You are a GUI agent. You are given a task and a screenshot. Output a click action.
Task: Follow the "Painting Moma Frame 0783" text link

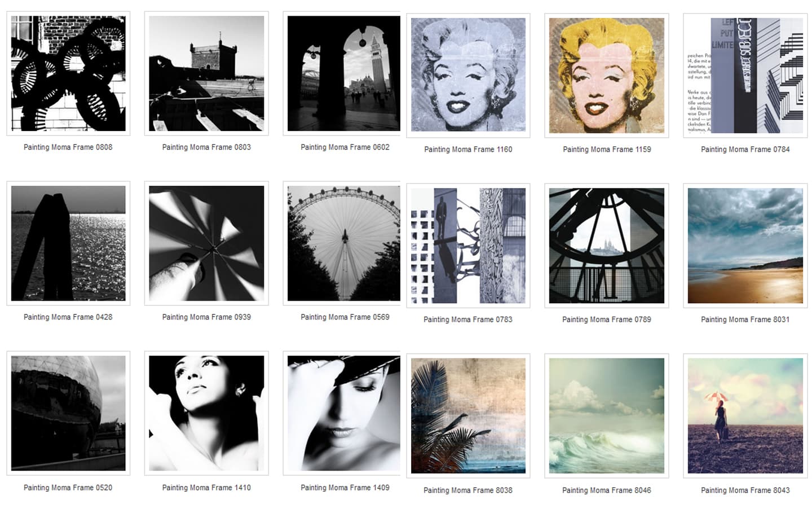click(468, 319)
